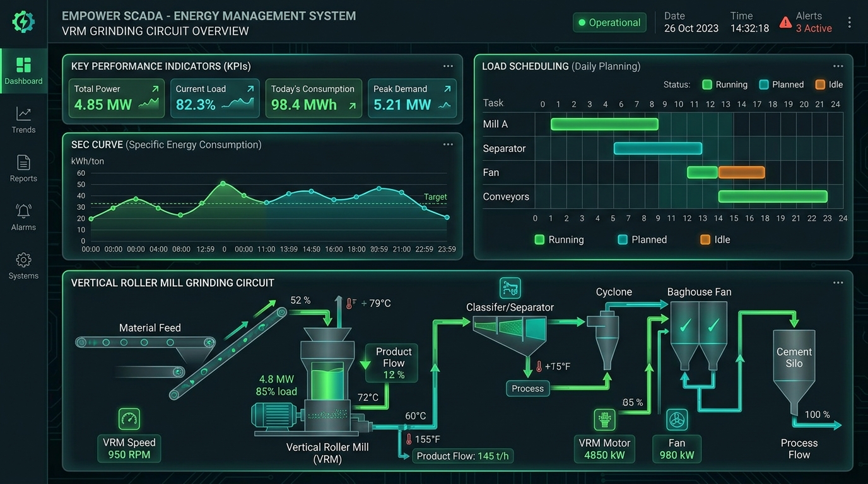This screenshot has width=868, height=484.
Task: Open the Load Scheduling panel options menu
Action: (838, 66)
